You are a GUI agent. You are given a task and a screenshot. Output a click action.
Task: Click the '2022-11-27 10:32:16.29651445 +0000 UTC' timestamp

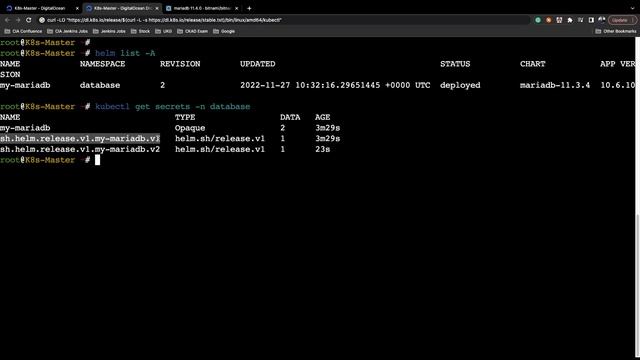[335, 85]
